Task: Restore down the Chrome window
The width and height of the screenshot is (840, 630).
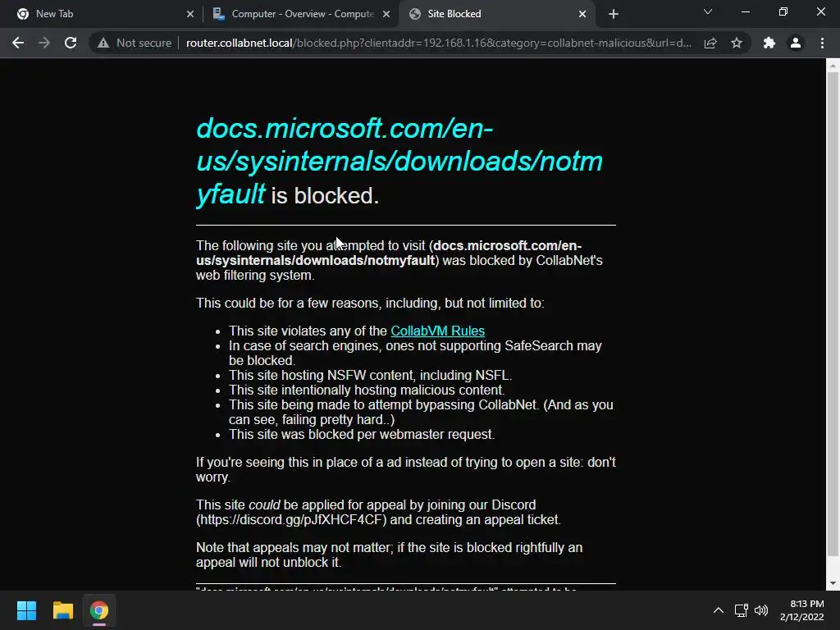Action: pos(783,11)
